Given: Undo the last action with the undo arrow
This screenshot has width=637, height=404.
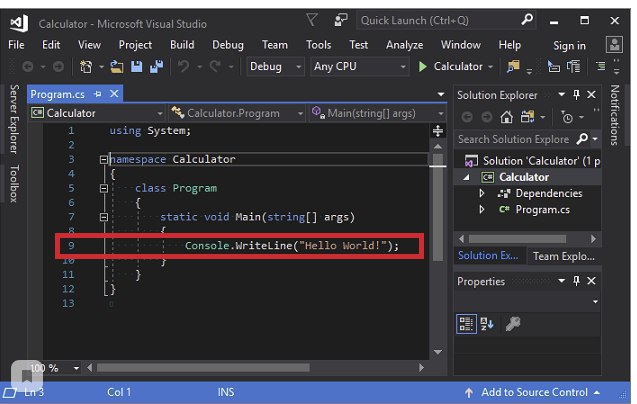Looking at the screenshot, I should pos(184,66).
